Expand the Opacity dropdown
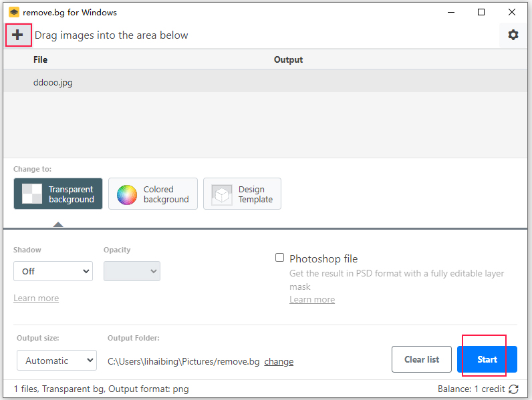Viewport: 532px width, 400px height. [132, 271]
